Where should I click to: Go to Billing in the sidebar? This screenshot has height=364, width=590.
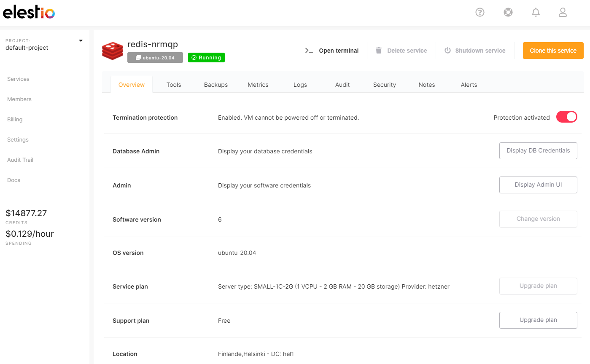[15, 120]
